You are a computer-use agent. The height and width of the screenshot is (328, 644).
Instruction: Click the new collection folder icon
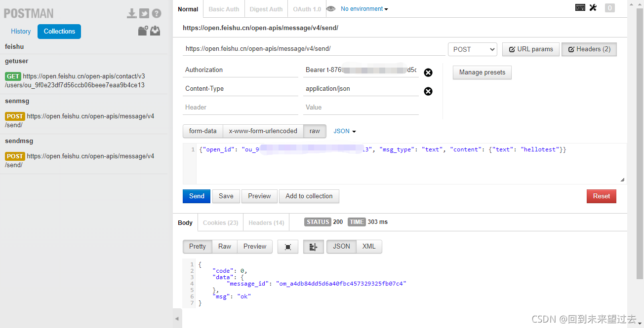coord(143,31)
